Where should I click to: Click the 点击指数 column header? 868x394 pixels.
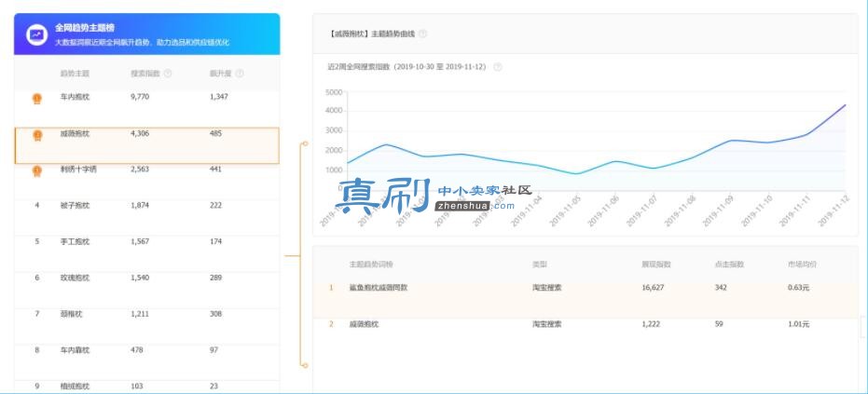(730, 265)
